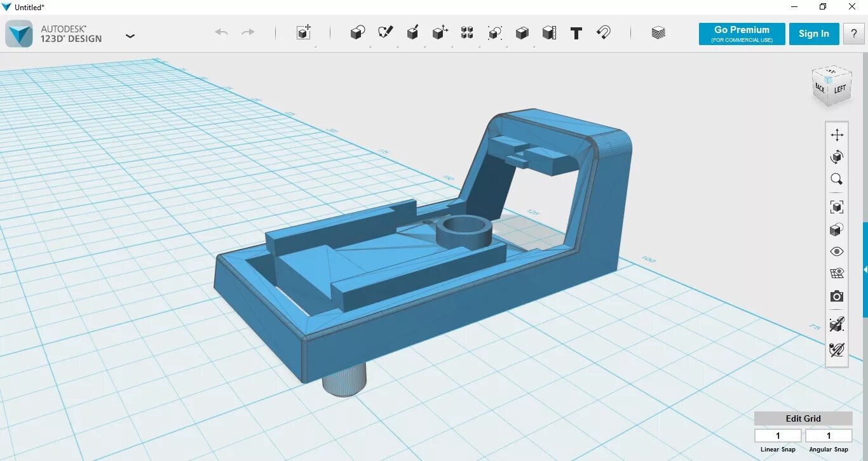Select the Measure tool
Image resolution: width=868 pixels, height=461 pixels.
tap(549, 32)
